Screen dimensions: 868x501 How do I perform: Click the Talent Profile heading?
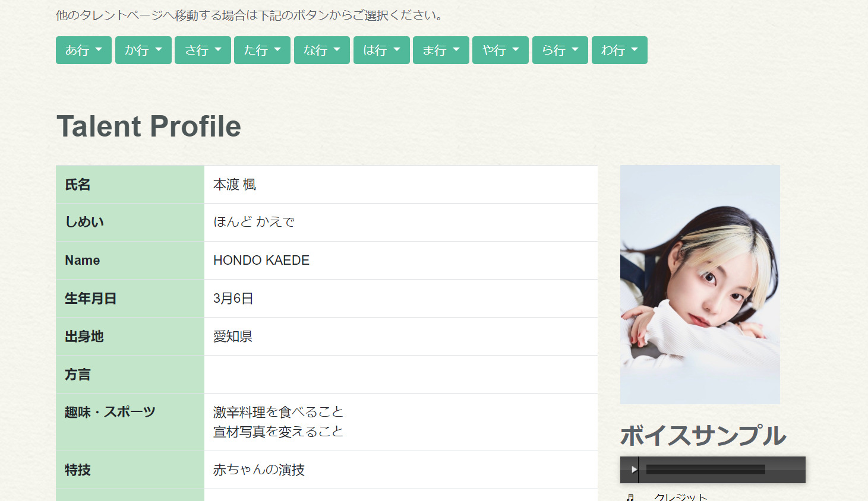click(149, 126)
